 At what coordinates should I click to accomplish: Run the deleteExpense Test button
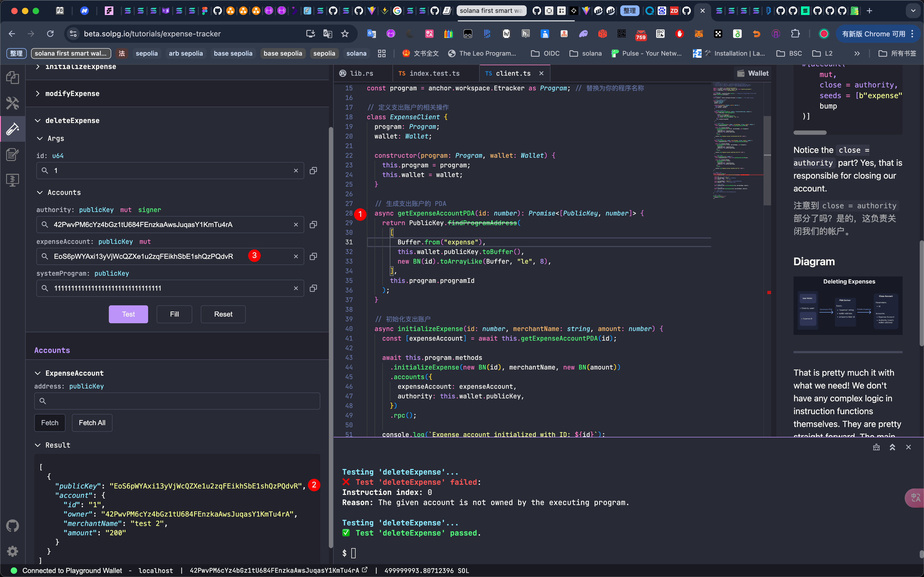click(128, 314)
